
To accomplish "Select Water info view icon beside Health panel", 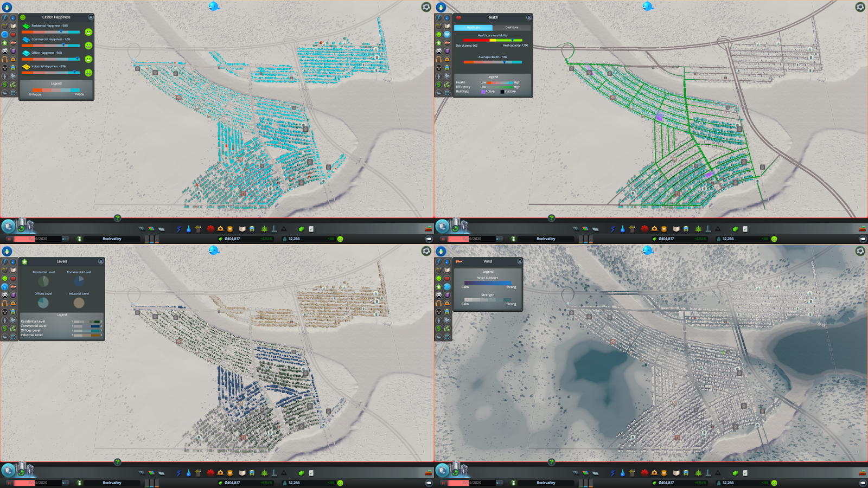I will [447, 17].
